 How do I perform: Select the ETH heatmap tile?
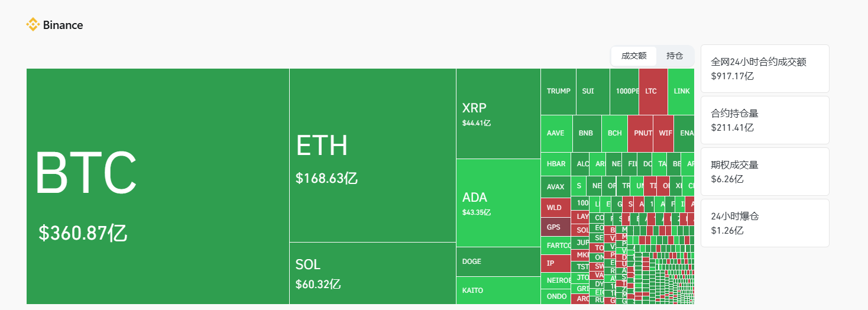pos(373,155)
